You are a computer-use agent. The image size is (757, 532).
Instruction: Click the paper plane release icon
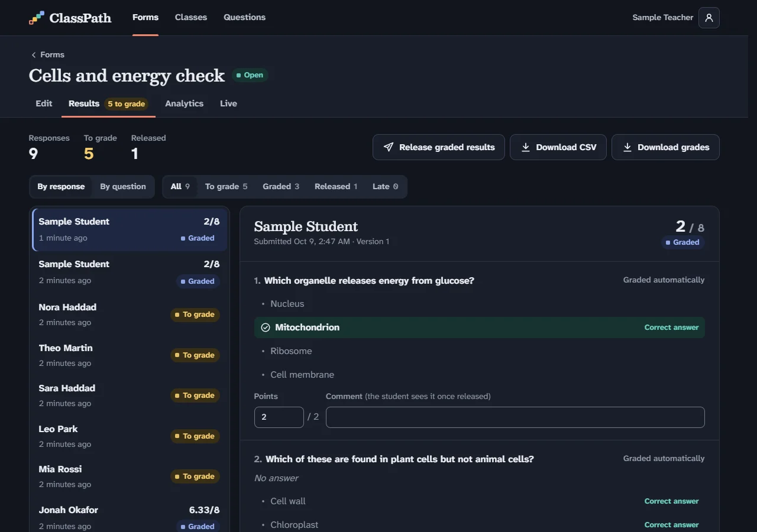pos(389,147)
